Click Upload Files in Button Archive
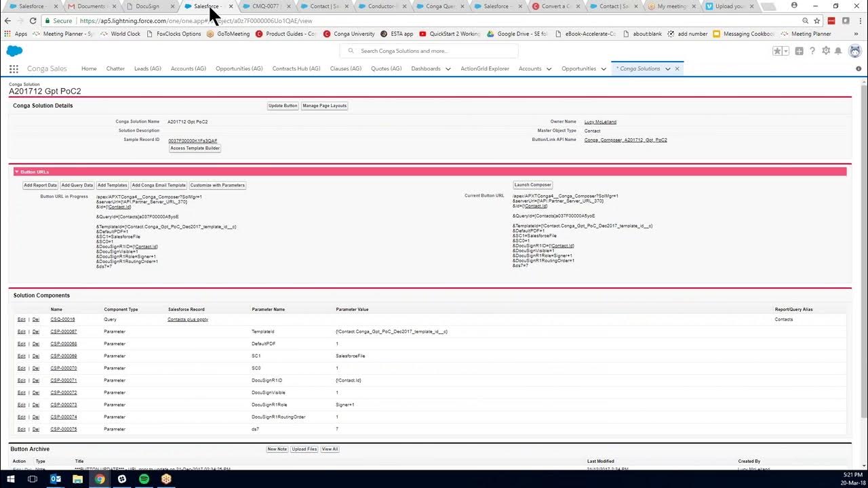The image size is (868, 488). tap(304, 449)
